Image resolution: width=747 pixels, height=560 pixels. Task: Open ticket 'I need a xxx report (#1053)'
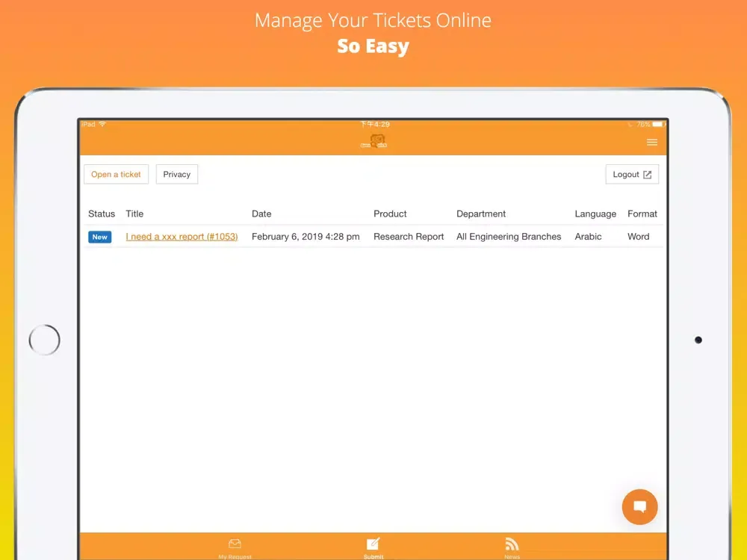point(182,237)
